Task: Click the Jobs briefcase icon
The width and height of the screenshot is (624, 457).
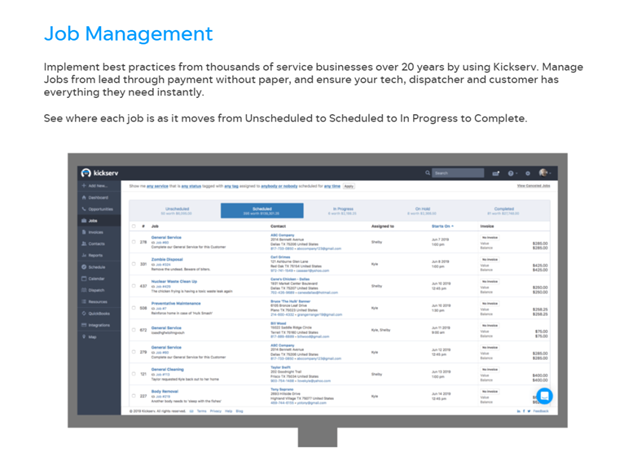Action: click(84, 221)
